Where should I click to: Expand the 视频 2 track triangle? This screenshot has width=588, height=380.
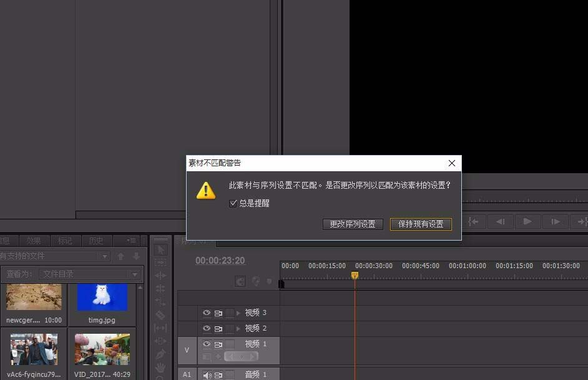(x=238, y=328)
